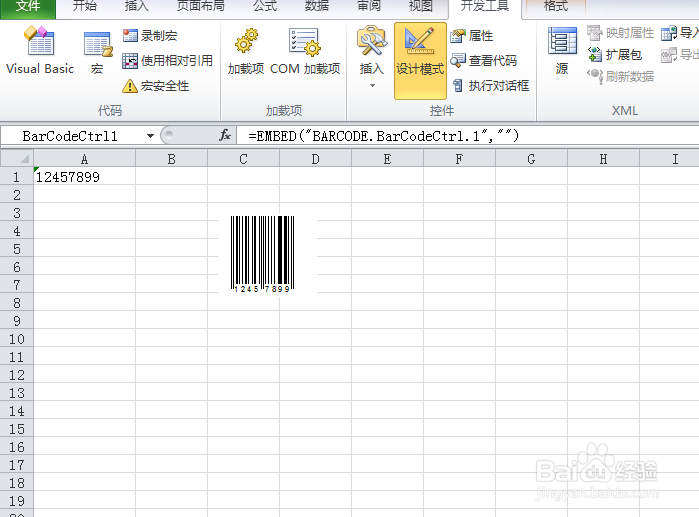Select column A header
The image size is (699, 517).
tap(84, 159)
